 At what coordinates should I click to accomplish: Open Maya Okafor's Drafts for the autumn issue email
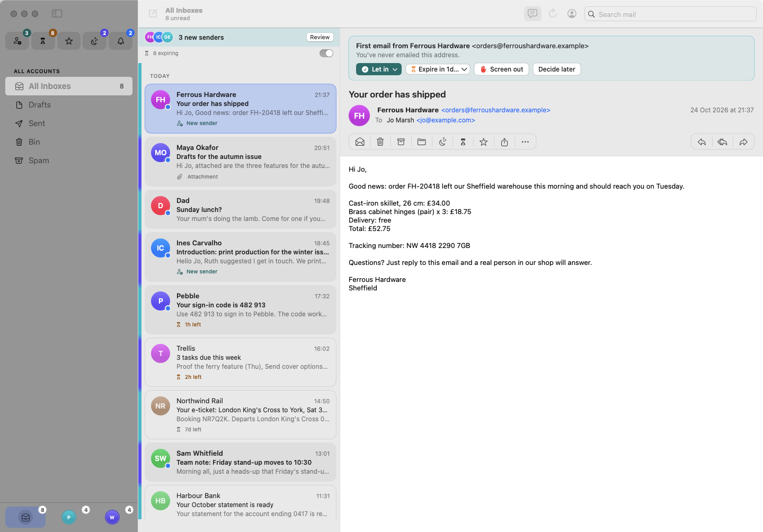point(241,162)
